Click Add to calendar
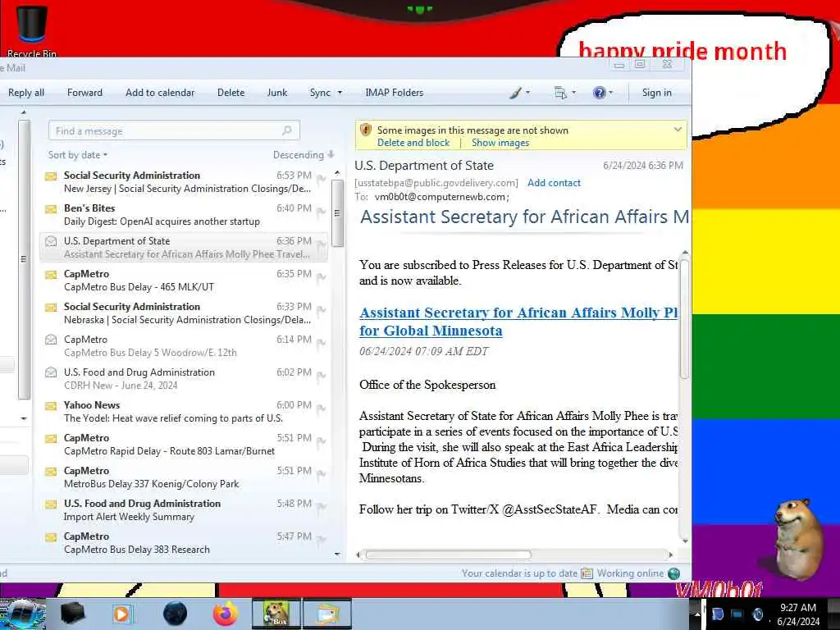 (160, 93)
